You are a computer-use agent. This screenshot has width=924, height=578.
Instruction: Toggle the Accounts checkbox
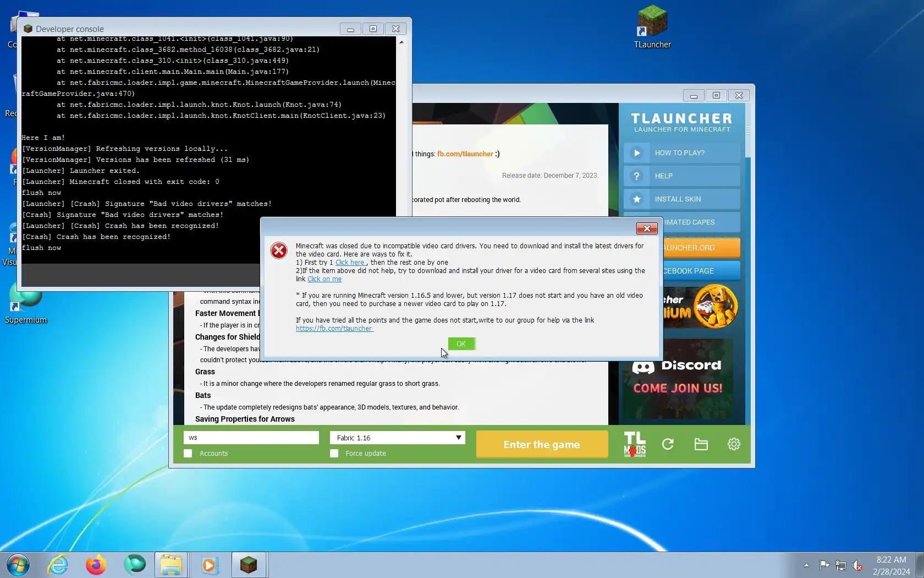point(188,454)
